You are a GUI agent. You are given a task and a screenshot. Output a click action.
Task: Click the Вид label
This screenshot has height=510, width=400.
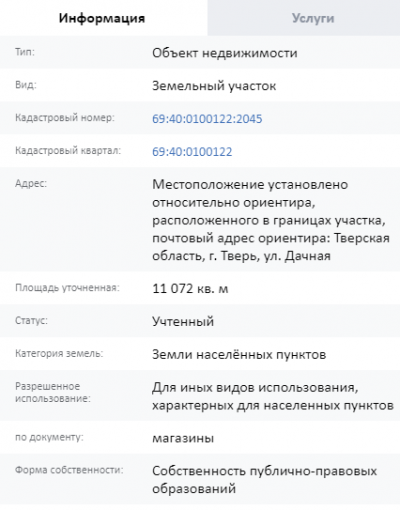pyautogui.click(x=26, y=85)
